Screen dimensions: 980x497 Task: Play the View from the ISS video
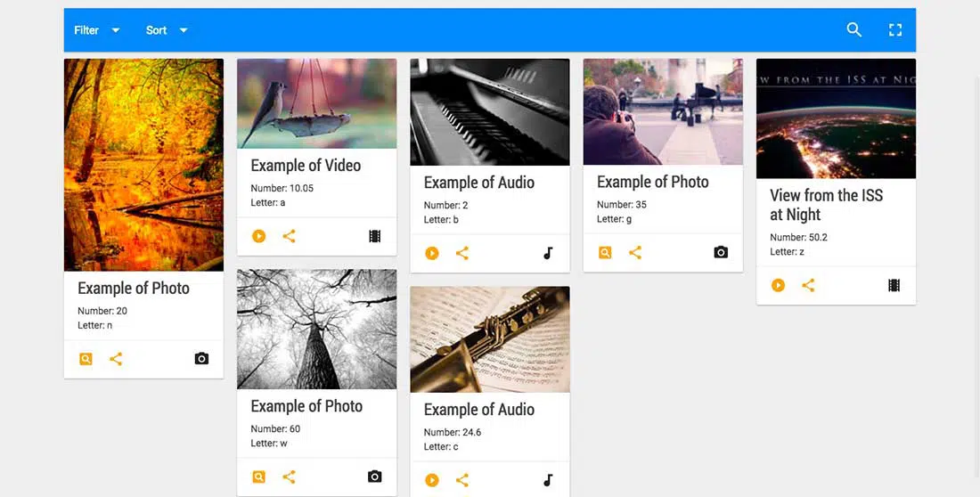pyautogui.click(x=779, y=285)
